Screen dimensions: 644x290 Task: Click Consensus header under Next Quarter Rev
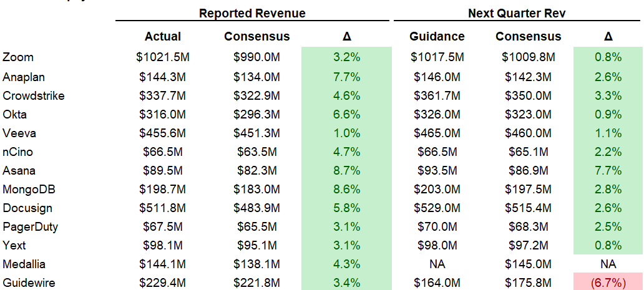pyautogui.click(x=528, y=37)
